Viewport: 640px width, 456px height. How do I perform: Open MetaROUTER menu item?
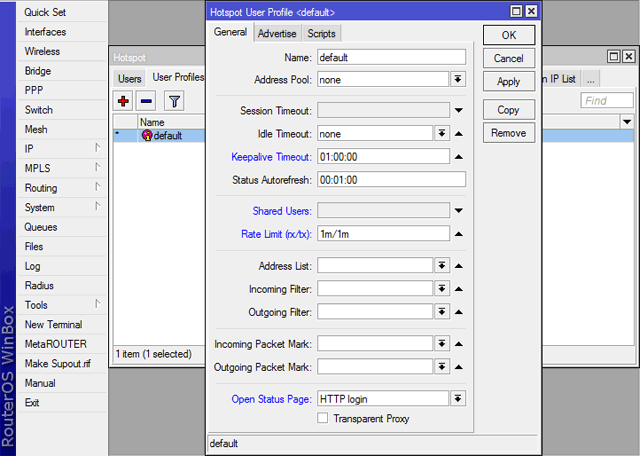coord(62,344)
